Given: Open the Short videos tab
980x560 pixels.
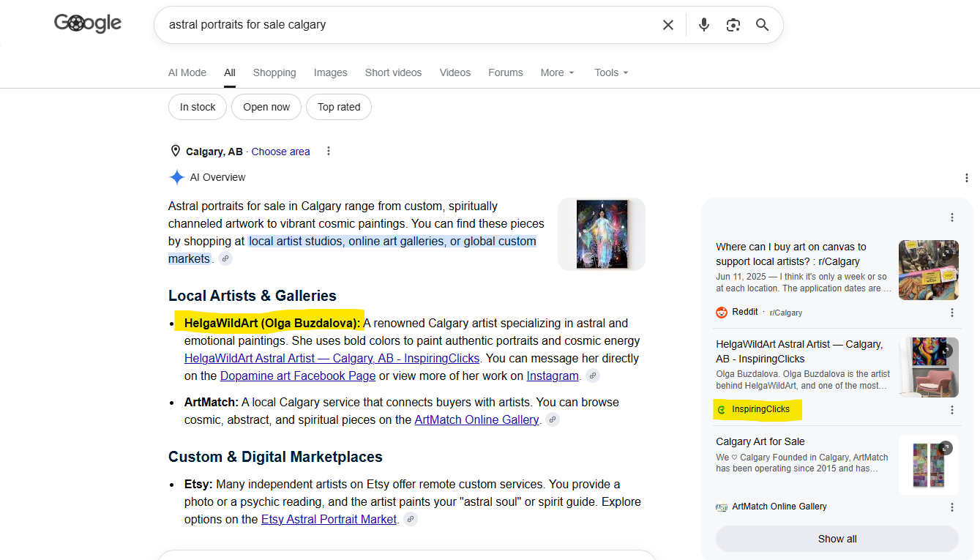Looking at the screenshot, I should point(394,72).
